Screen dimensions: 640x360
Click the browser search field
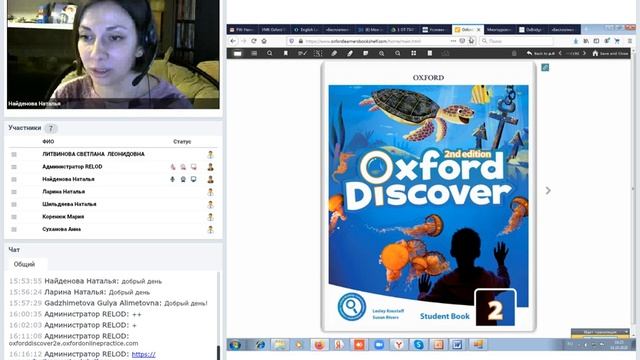point(516,41)
